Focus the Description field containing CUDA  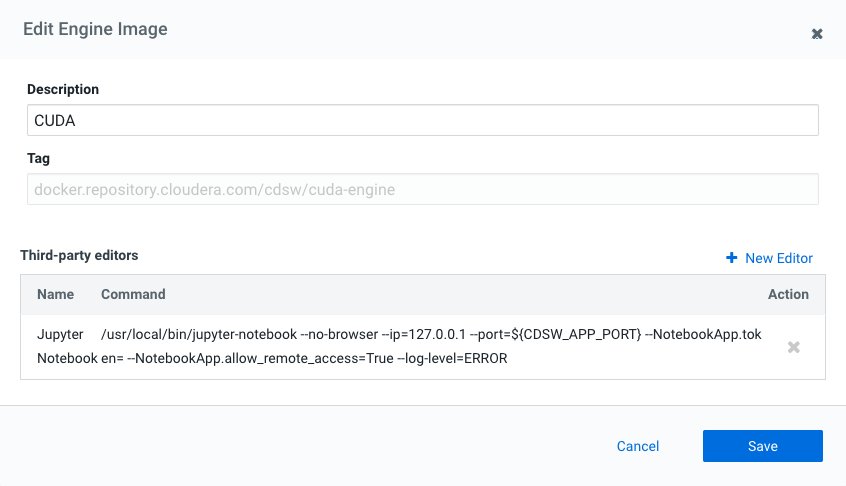click(x=423, y=120)
